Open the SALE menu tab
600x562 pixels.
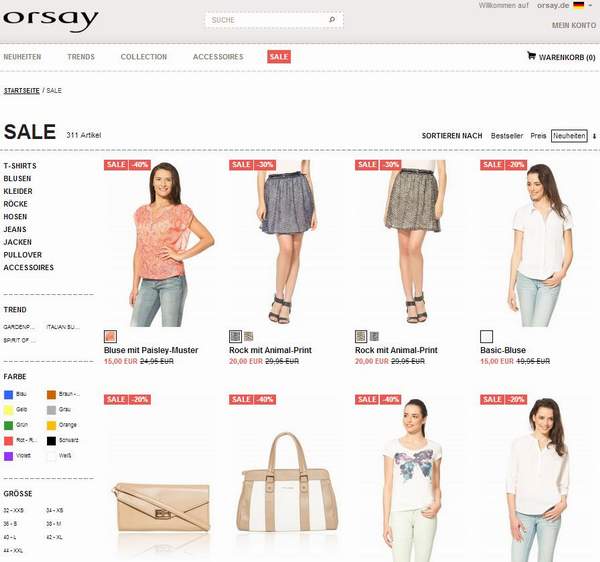coord(279,57)
